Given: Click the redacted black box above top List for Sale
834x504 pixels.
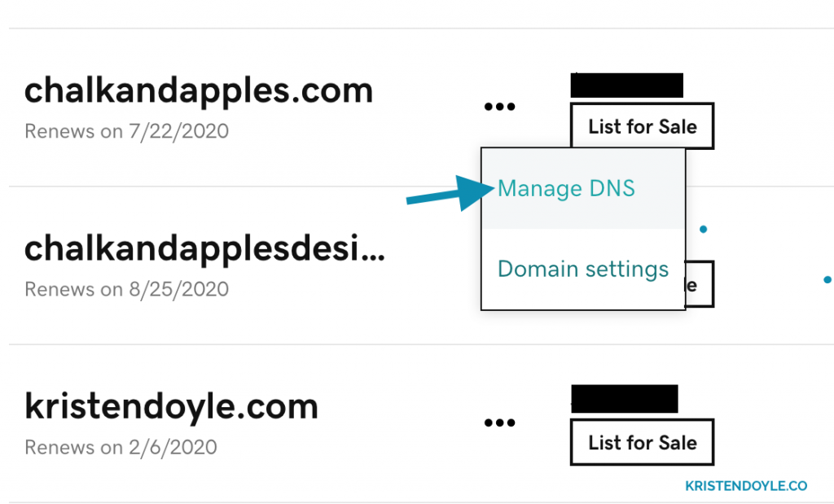Looking at the screenshot, I should (626, 85).
